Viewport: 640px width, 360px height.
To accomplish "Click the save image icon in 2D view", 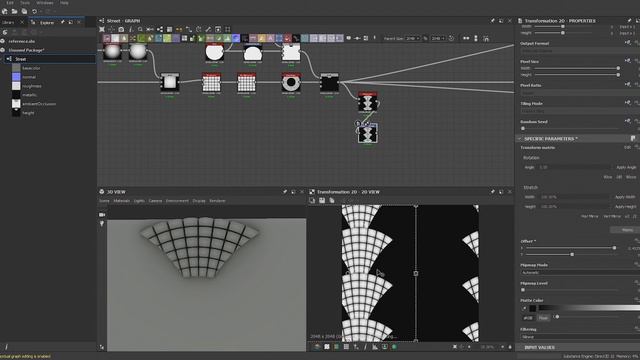I will [322, 200].
